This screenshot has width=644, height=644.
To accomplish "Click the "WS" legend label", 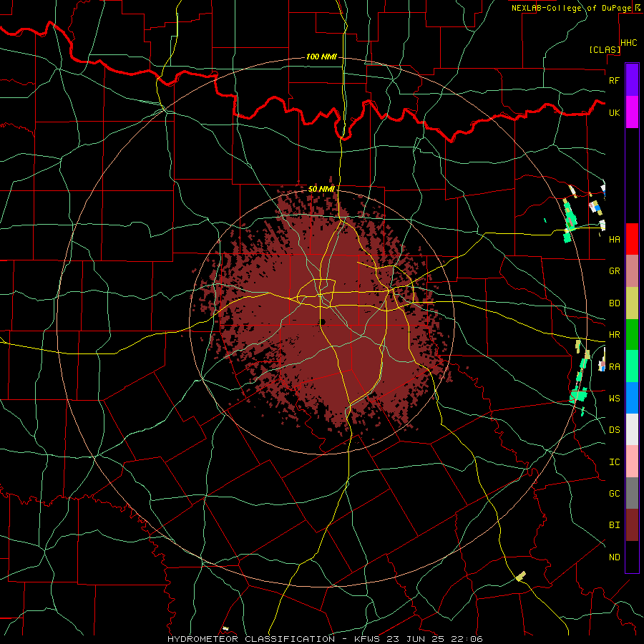I will pos(614,399).
